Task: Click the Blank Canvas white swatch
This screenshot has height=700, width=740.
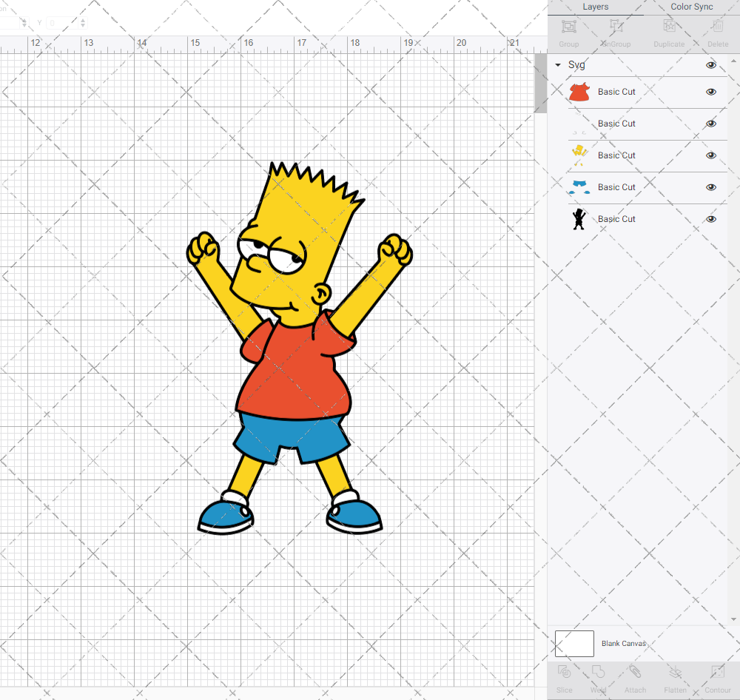Action: [574, 643]
